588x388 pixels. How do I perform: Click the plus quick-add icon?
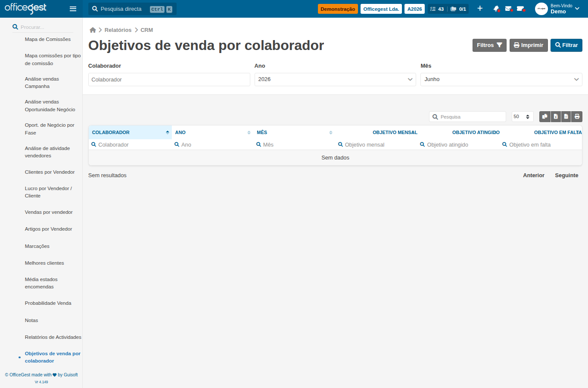tap(480, 9)
